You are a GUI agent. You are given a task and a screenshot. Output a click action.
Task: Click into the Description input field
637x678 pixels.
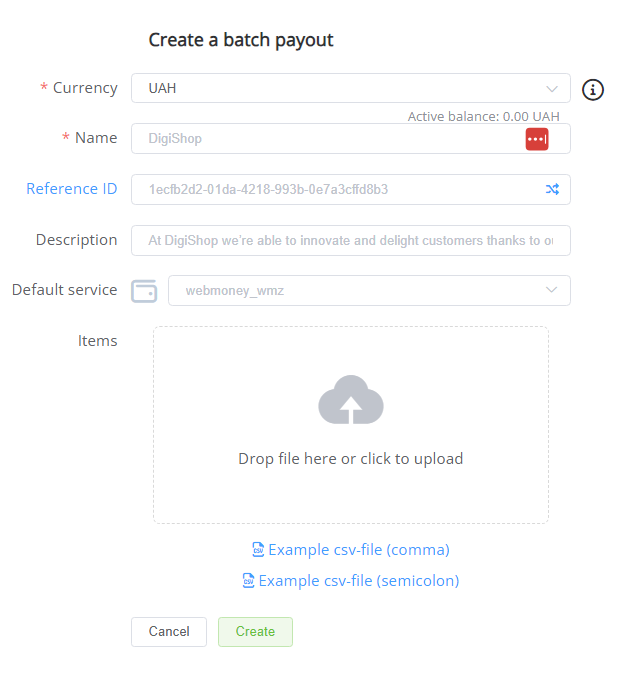click(350, 240)
